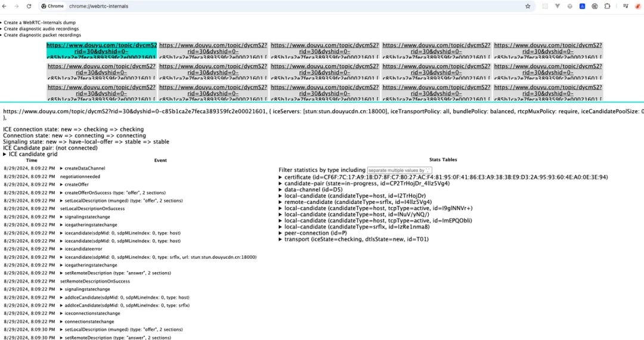Expand the createOffer event entry
Image resolution: width=644 pixels, height=340 pixels.
[x=76, y=185]
